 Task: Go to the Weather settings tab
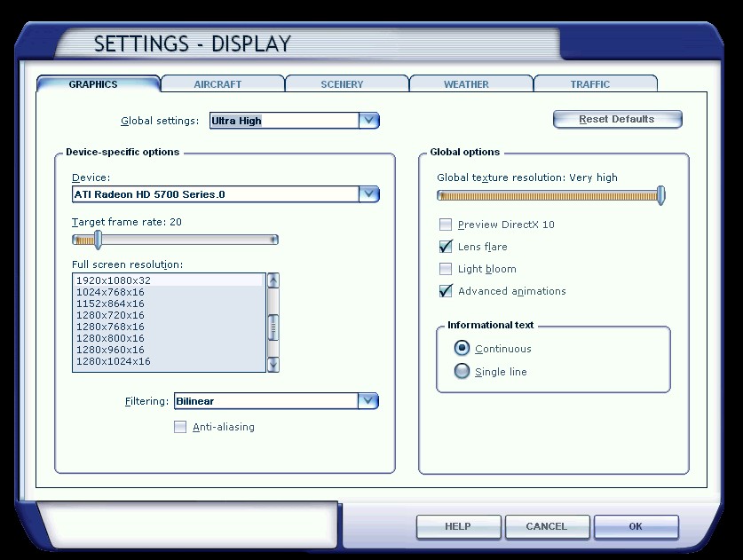[x=466, y=84]
